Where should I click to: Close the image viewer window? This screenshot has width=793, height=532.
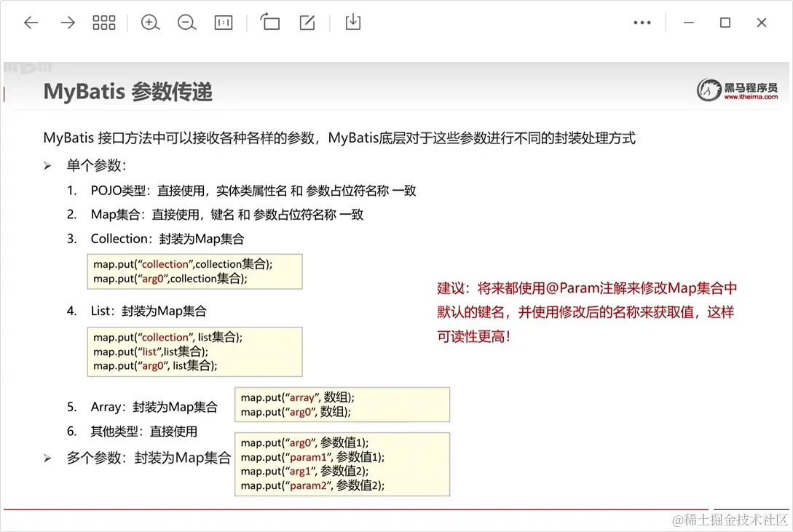(x=762, y=23)
